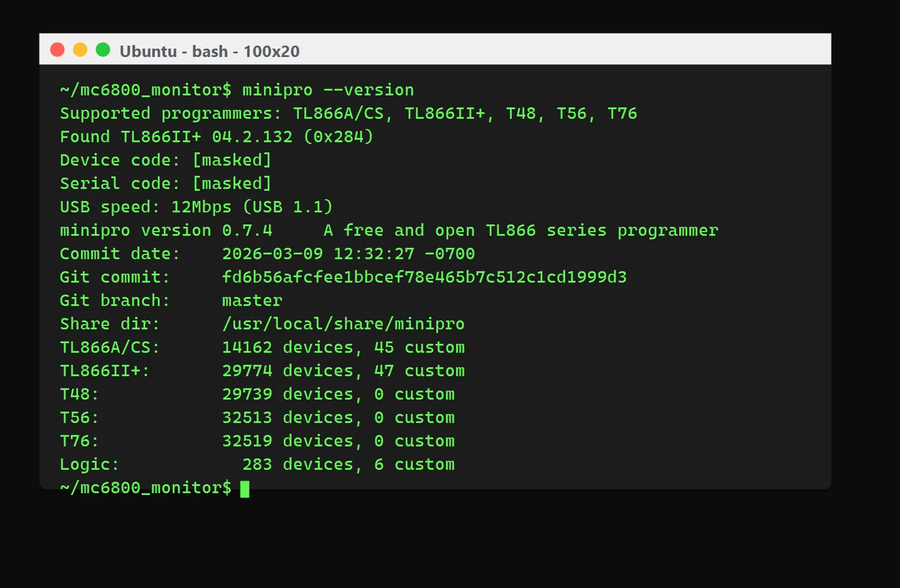Viewport: 900px width, 588px height.
Task: Maximize the terminal using the green button
Action: (103, 50)
